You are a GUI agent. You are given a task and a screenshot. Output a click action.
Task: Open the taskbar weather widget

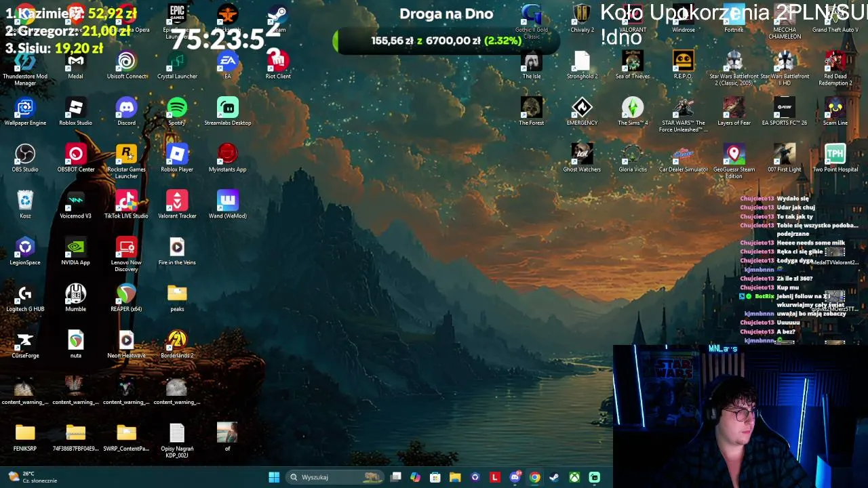pyautogui.click(x=33, y=477)
